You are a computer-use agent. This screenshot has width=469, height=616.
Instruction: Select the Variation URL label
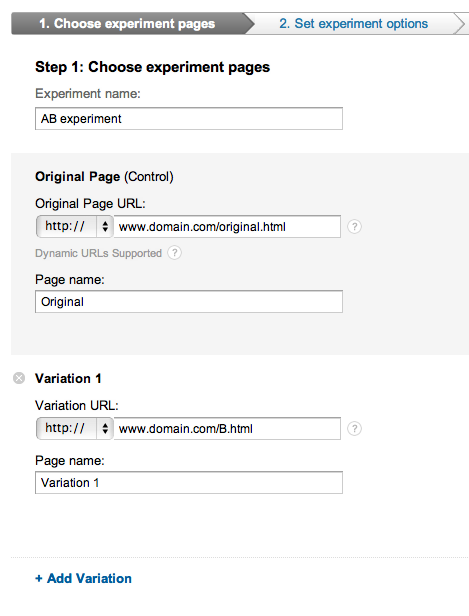pyautogui.click(x=77, y=405)
